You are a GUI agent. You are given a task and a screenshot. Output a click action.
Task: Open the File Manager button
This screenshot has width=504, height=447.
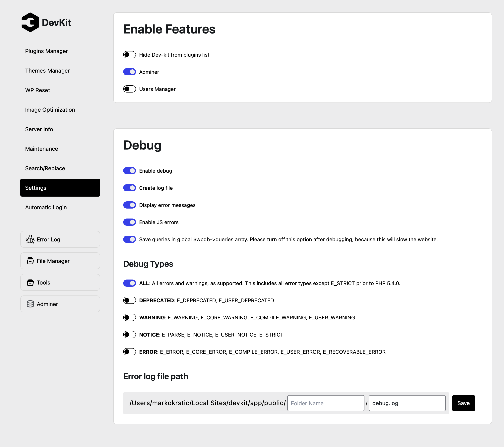[60, 261]
